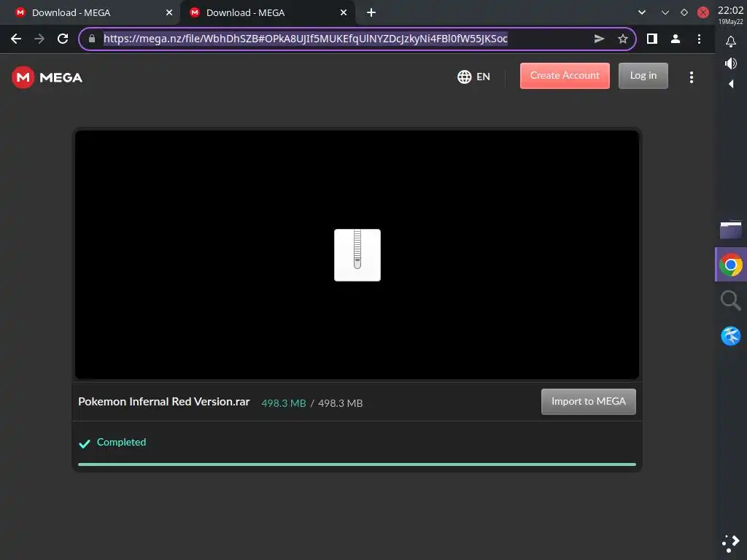Click the green Completed status text
The image size is (747, 560).
pos(122,442)
